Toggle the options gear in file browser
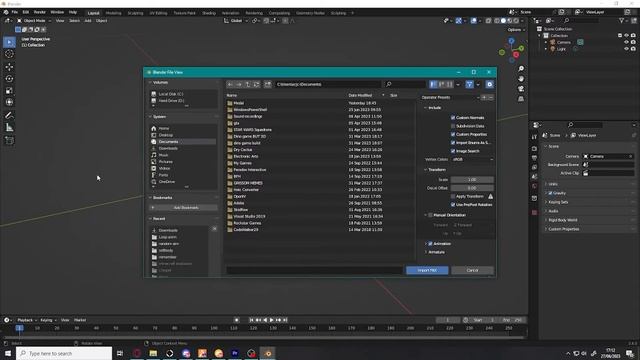Screen dimensions: 640x360 click(x=489, y=84)
